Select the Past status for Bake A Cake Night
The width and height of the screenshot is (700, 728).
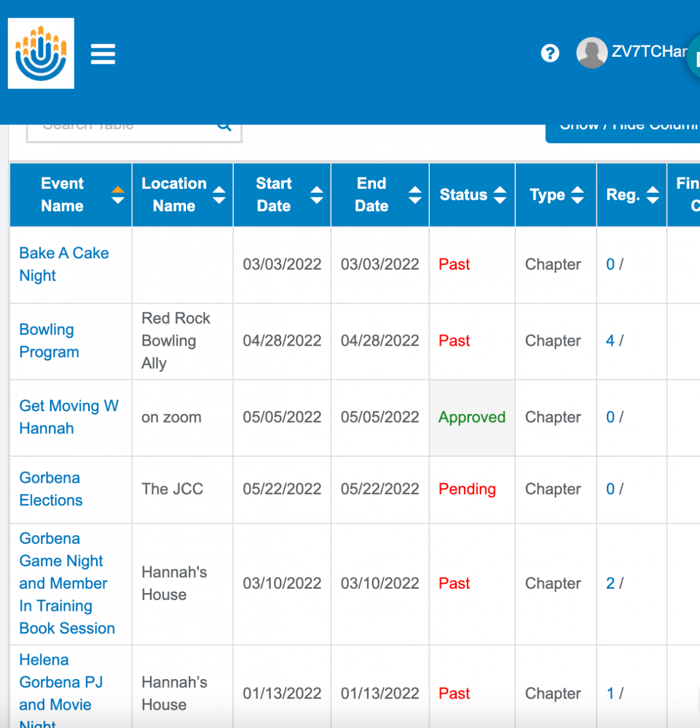pos(454,264)
